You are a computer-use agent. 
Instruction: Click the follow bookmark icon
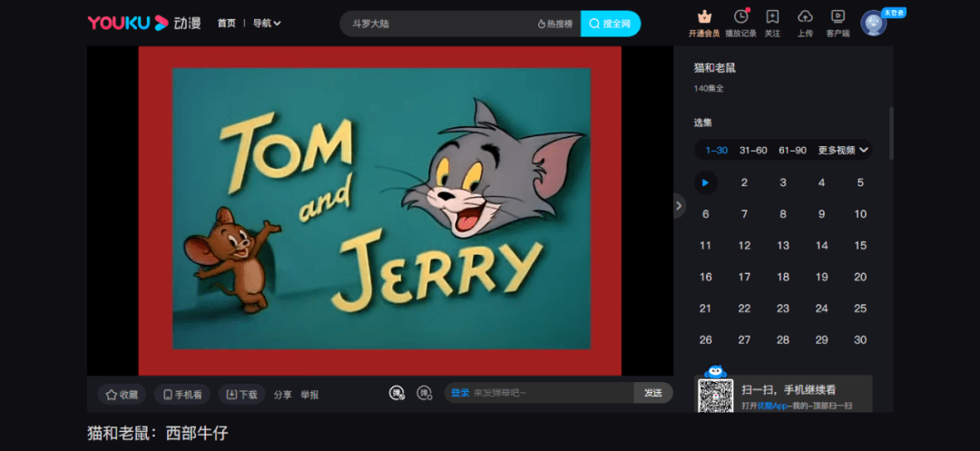(772, 17)
